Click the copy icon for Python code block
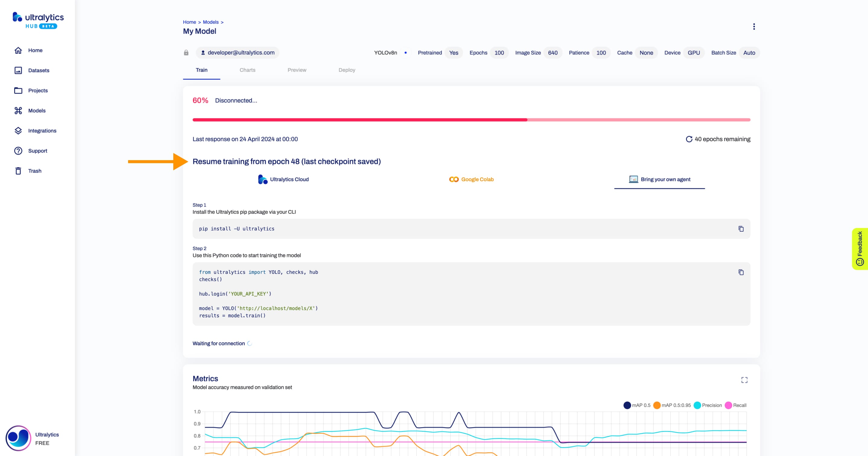Screen dimensions: 868x456 [741, 272]
